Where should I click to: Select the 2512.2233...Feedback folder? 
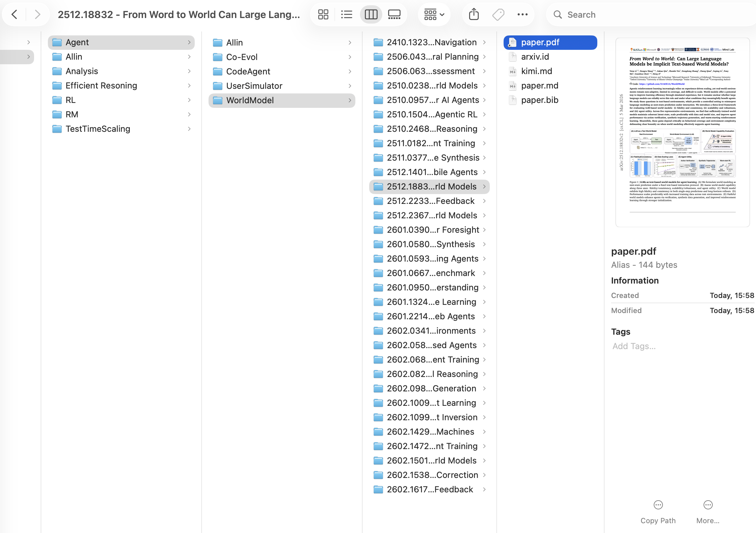pos(429,201)
